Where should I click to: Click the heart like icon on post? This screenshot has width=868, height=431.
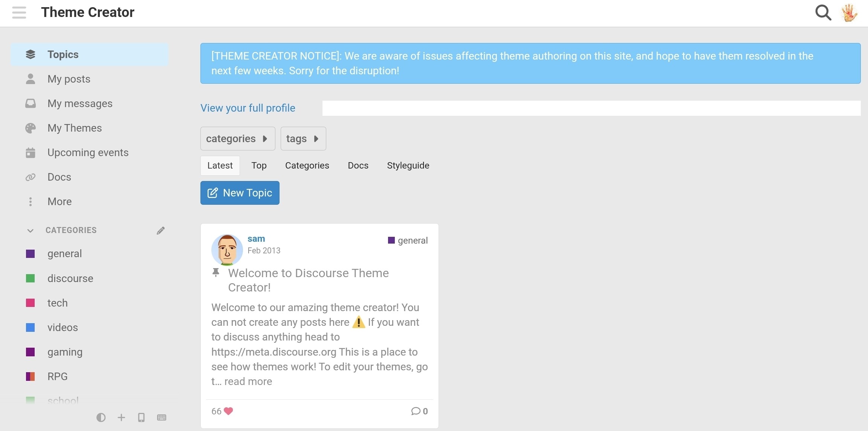point(228,411)
